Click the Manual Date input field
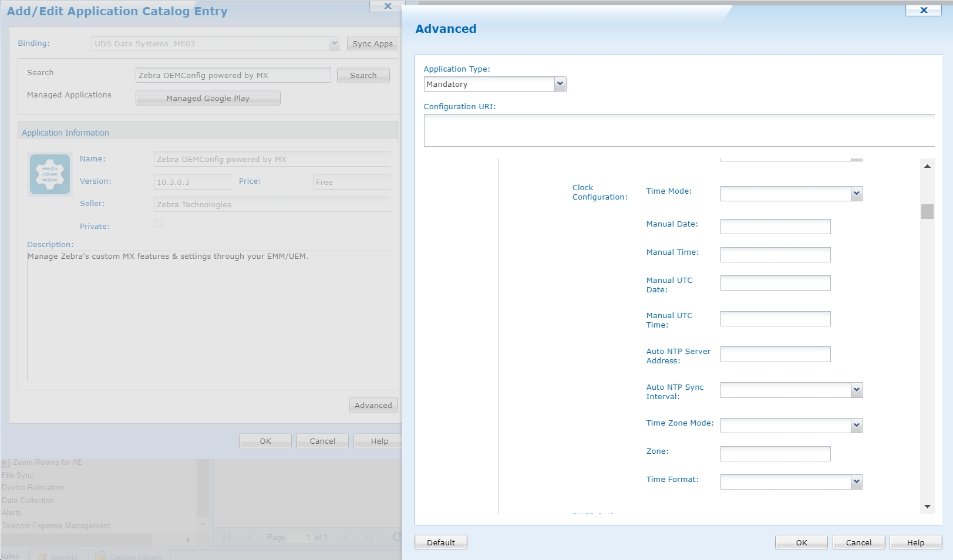Image resolution: width=953 pixels, height=560 pixels. tap(774, 227)
